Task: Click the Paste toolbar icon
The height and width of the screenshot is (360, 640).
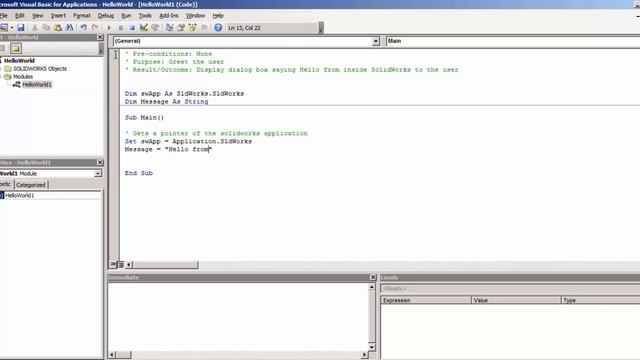Action: click(x=58, y=28)
